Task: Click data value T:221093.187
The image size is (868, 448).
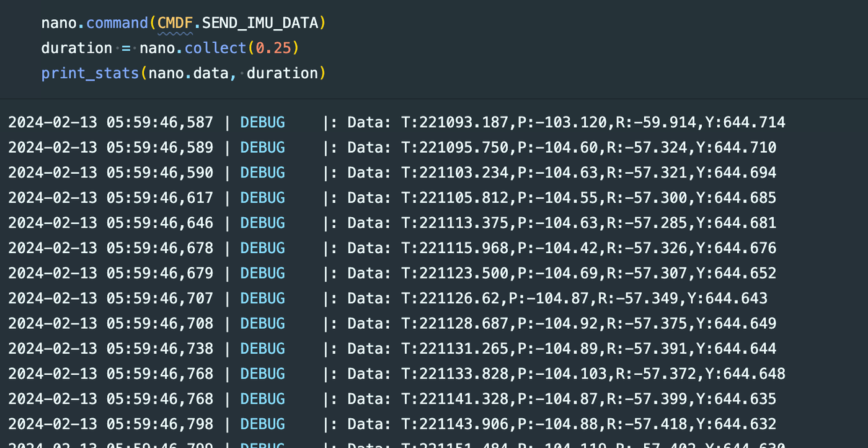Action: [455, 122]
